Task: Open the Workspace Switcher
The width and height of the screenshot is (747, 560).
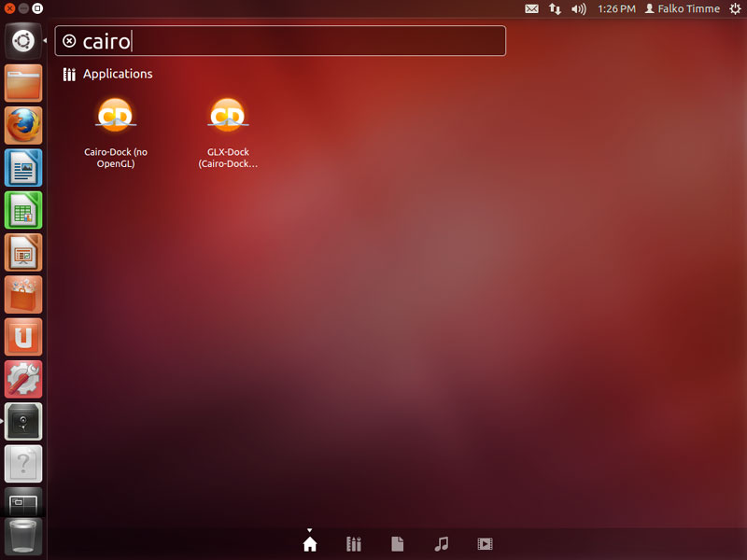Action: (22, 502)
